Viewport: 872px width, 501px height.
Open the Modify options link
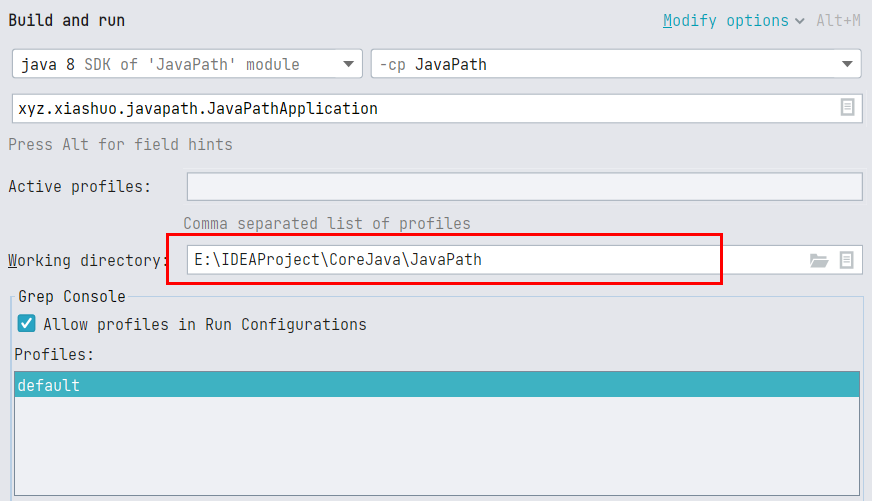click(726, 21)
